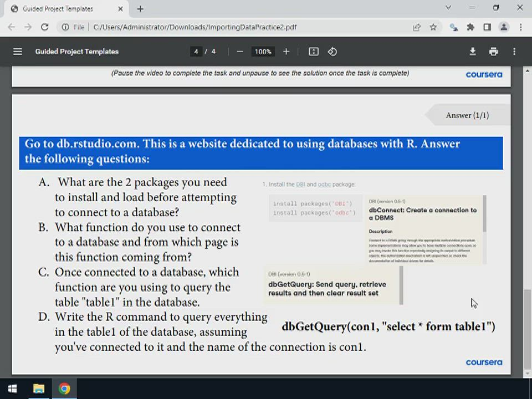Screen dimensions: 532x399
Task: Close the Guided Project Templates tab
Action: [x=120, y=9]
